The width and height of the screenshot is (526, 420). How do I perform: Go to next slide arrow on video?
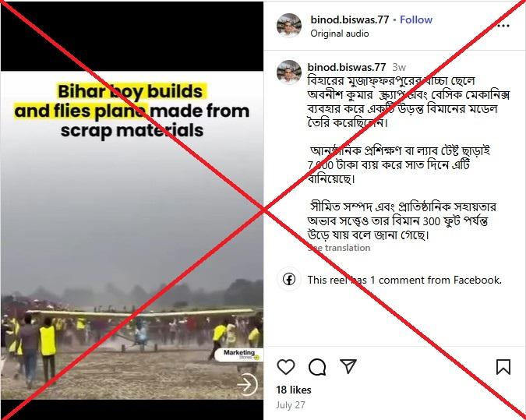[x=247, y=384]
